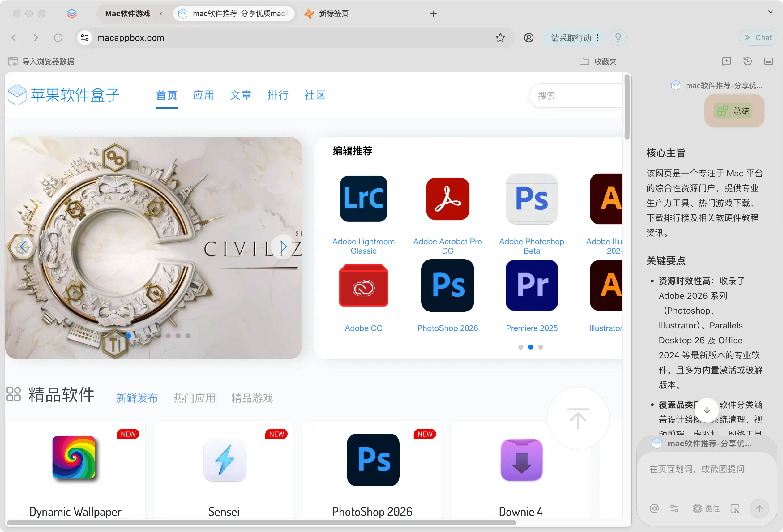Screen dimensions: 783x532
Task: Click Adobe CC text link
Action: point(364,328)
